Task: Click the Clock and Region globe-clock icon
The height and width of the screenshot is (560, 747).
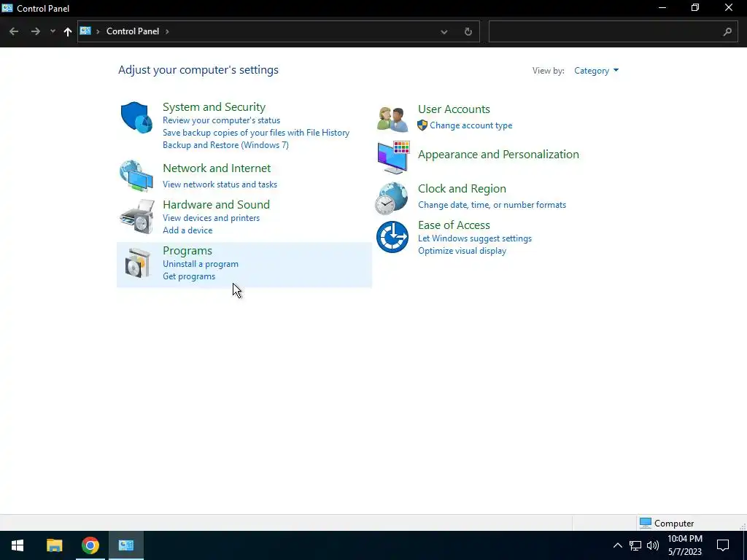Action: (x=392, y=198)
